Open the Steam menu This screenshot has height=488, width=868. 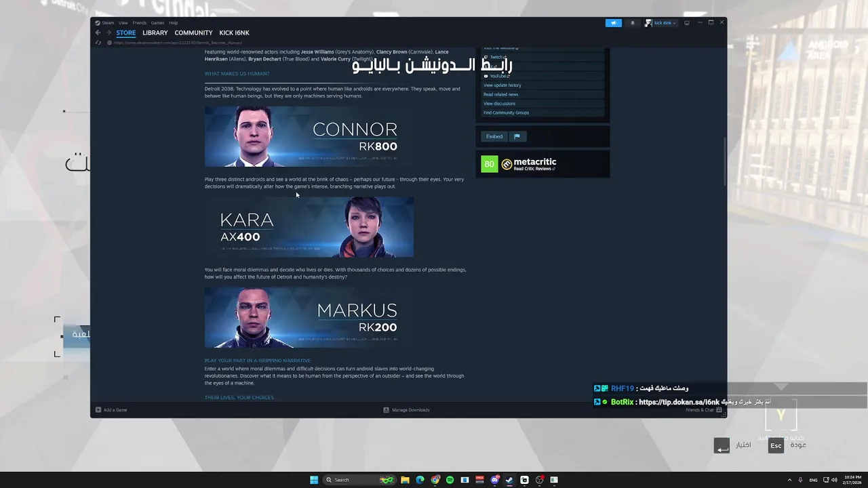coord(105,23)
